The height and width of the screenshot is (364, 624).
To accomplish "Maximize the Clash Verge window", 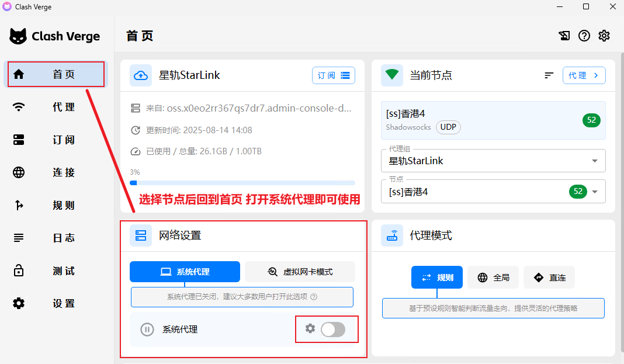I will tap(586, 7).
